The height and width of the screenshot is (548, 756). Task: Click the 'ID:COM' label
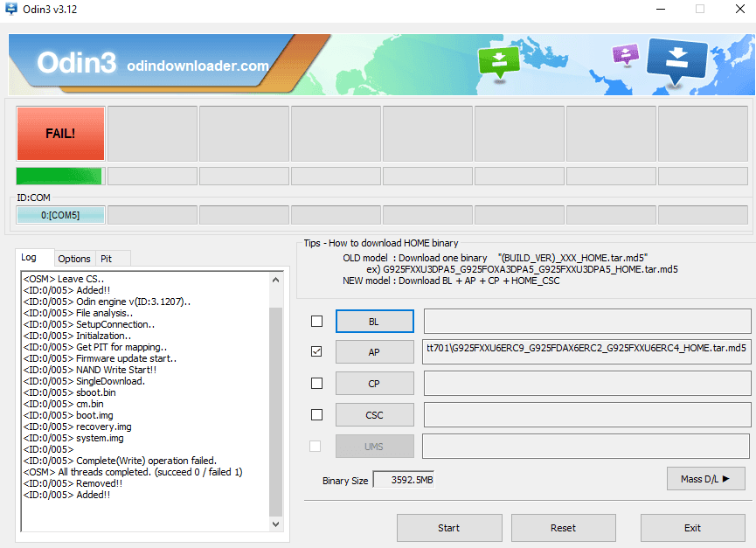pyautogui.click(x=33, y=198)
